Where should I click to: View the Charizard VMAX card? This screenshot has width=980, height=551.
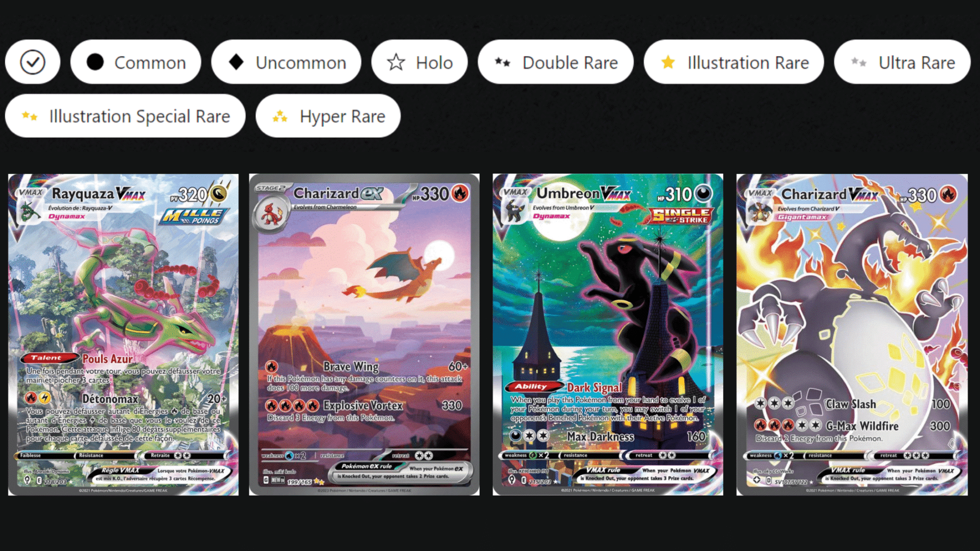point(852,334)
